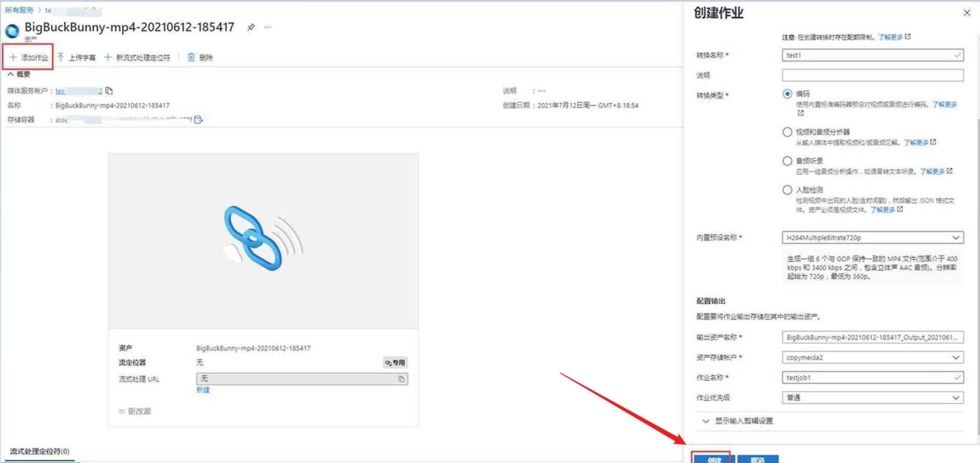
Task: Click the 新建 link under streaming URL
Action: (x=203, y=390)
